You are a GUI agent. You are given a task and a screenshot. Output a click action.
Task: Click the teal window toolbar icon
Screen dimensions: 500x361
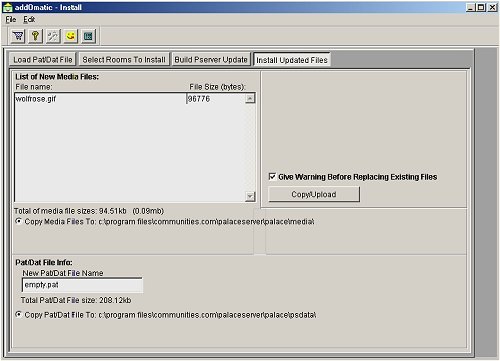click(88, 36)
